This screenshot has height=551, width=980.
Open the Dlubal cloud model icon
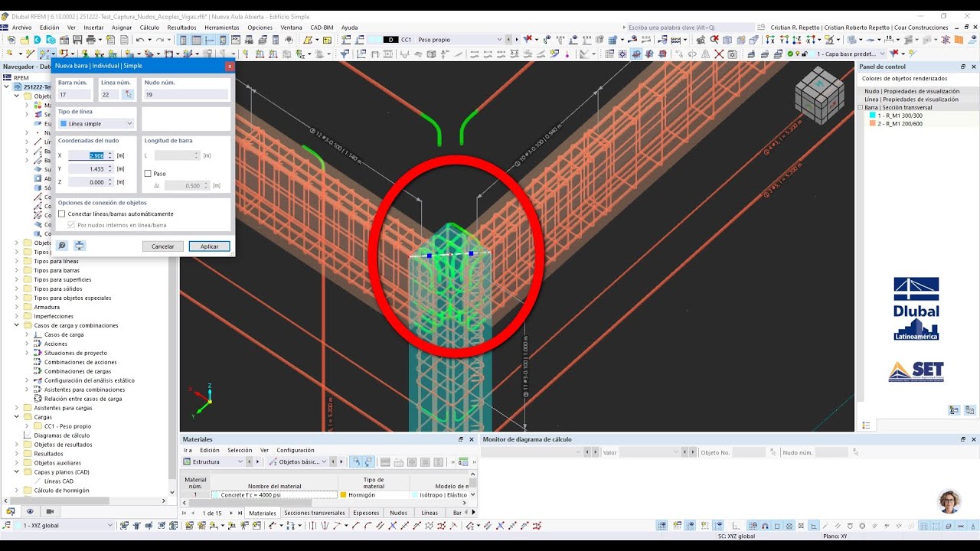pyautogui.click(x=50, y=39)
